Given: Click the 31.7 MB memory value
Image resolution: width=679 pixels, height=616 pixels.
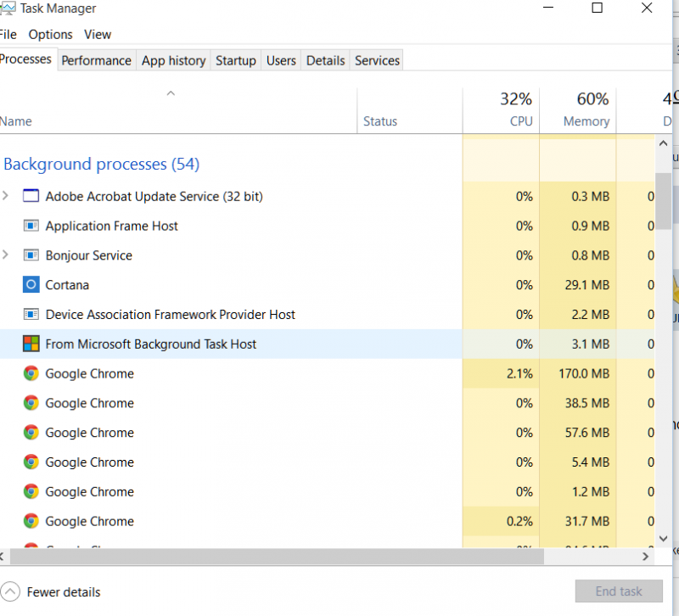Looking at the screenshot, I should (x=586, y=521).
